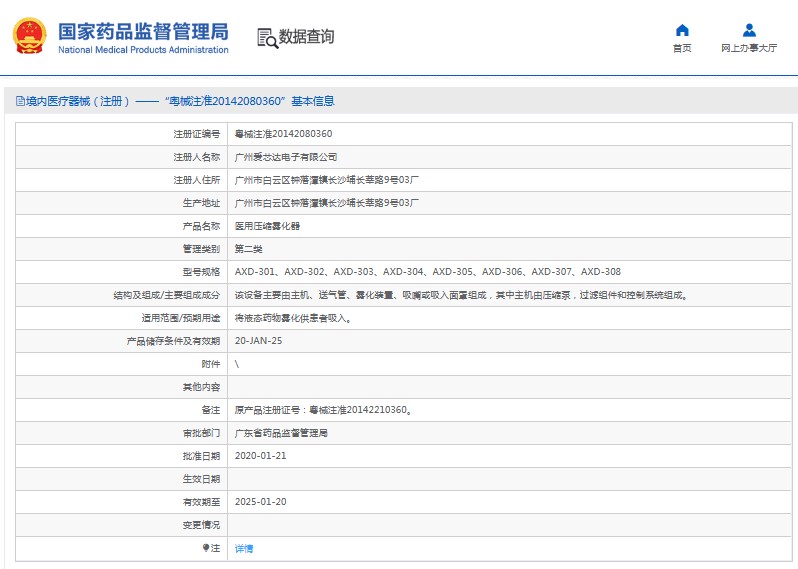Click the 审批部门 label

201,433
